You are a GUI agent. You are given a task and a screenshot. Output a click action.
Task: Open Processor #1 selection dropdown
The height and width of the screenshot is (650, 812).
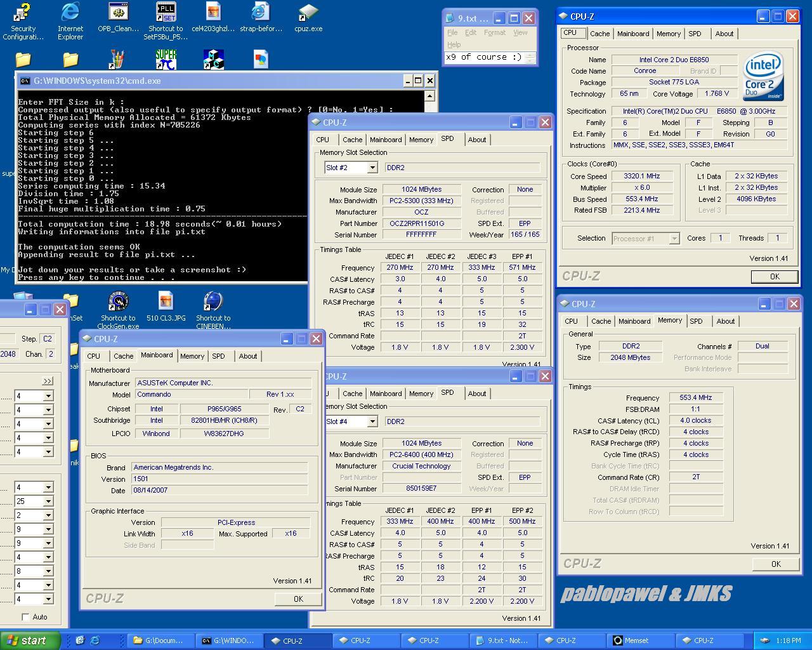pos(674,239)
